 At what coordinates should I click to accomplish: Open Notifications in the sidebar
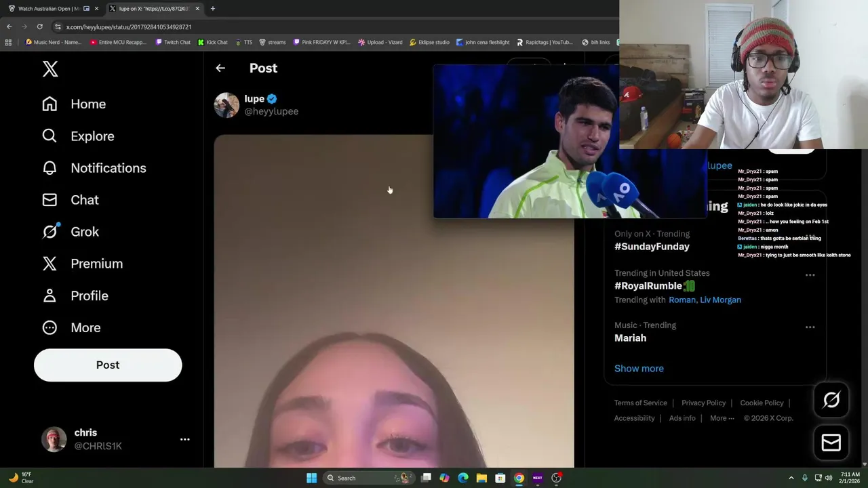[x=94, y=167]
